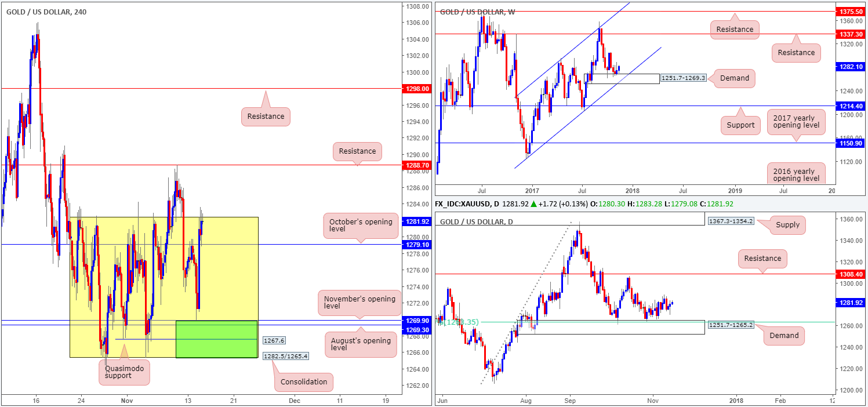The width and height of the screenshot is (868, 407).
Task: Click the blue 1281.92 price label on the 240 chart
Action: pyautogui.click(x=417, y=221)
